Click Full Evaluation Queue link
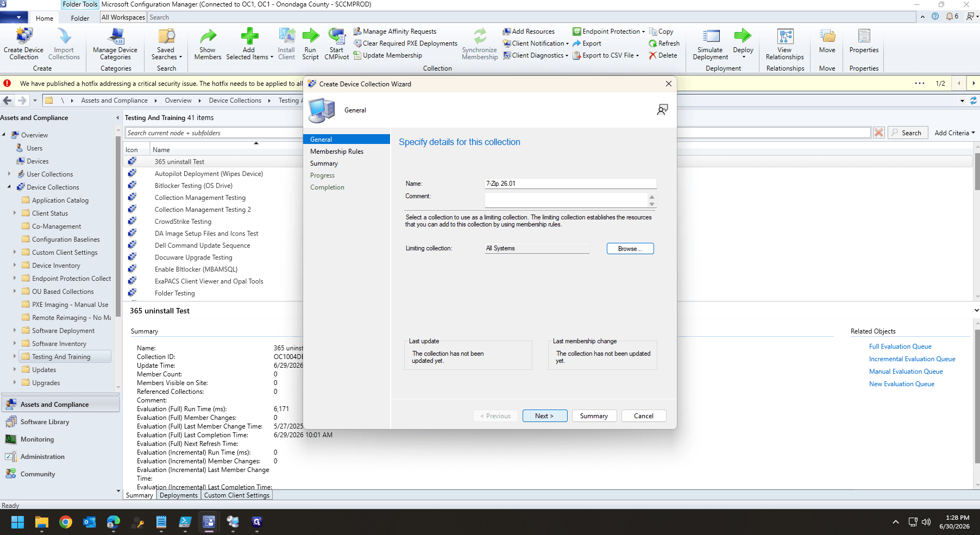The width and height of the screenshot is (980, 535). [x=900, y=347]
